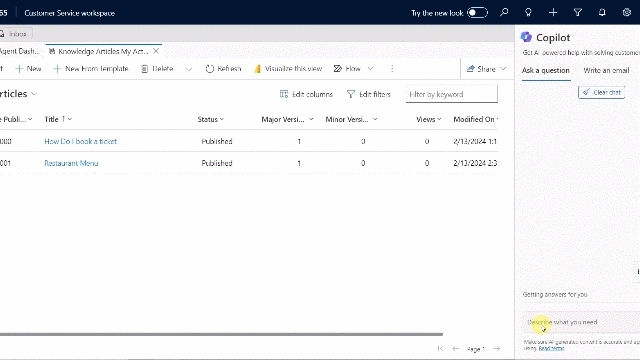Open the Minor Version column header menu

click(x=351, y=119)
